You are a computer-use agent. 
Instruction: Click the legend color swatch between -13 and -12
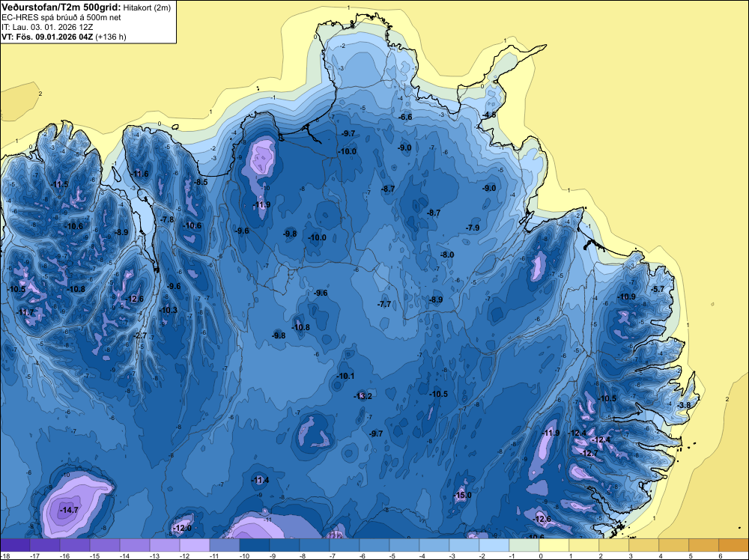click(x=165, y=545)
